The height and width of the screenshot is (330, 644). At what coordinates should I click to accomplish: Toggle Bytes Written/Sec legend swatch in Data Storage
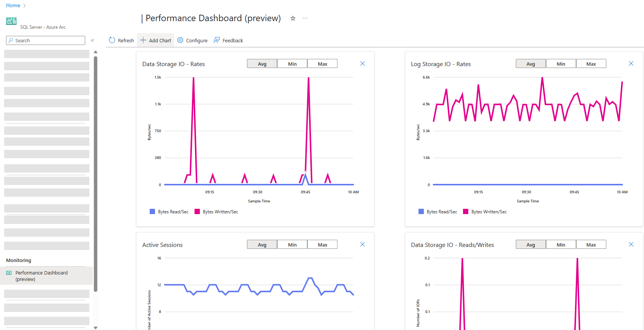[197, 212]
